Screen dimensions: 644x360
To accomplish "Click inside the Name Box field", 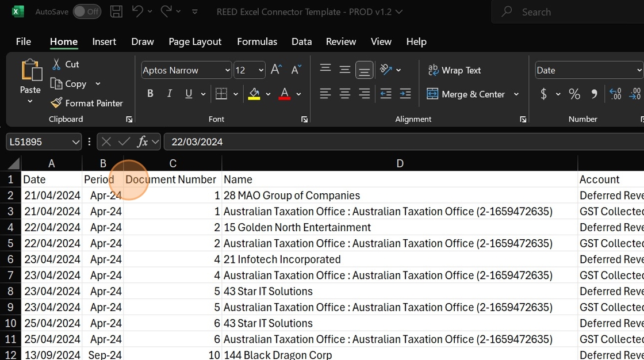I will (x=37, y=141).
